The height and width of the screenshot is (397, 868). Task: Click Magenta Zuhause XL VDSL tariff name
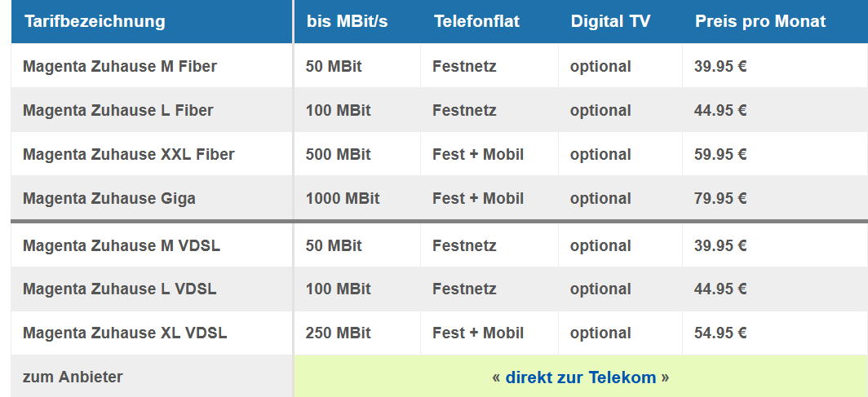coord(125,333)
